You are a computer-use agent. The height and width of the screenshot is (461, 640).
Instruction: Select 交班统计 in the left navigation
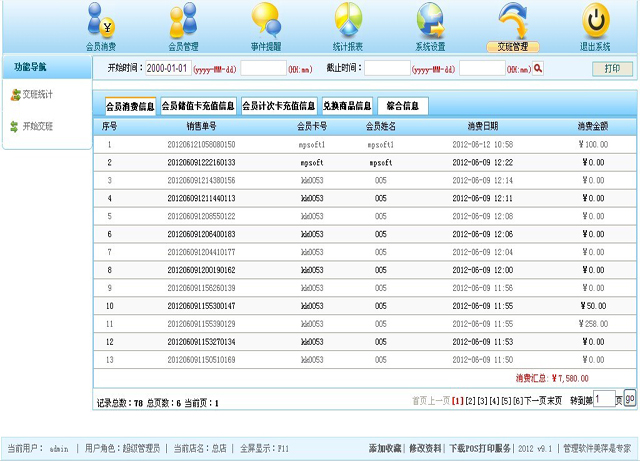tap(38, 95)
